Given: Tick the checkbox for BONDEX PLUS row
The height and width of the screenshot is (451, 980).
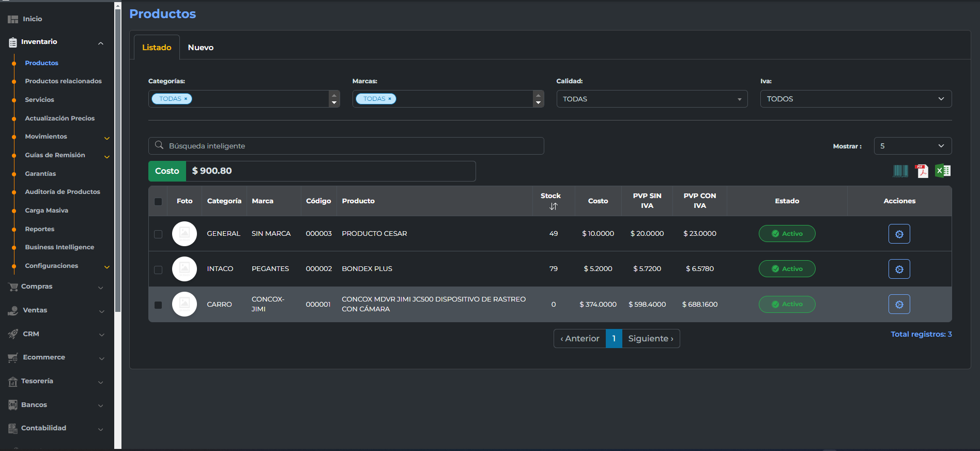Looking at the screenshot, I should pyautogui.click(x=158, y=269).
